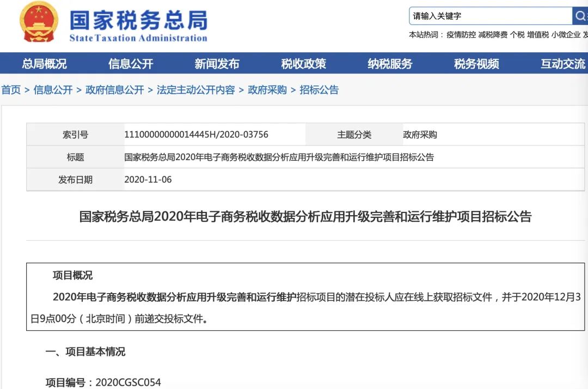Open the 税收政策 navigation menu
588x389 pixels.
point(303,64)
